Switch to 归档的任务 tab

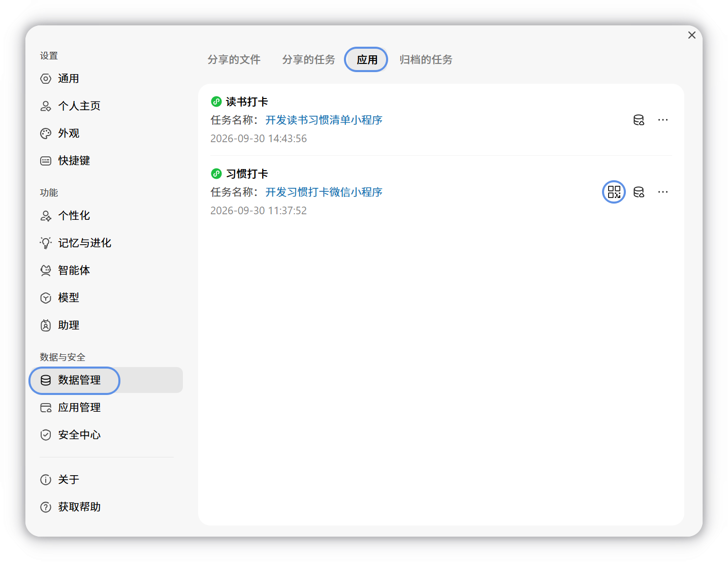[x=426, y=59]
